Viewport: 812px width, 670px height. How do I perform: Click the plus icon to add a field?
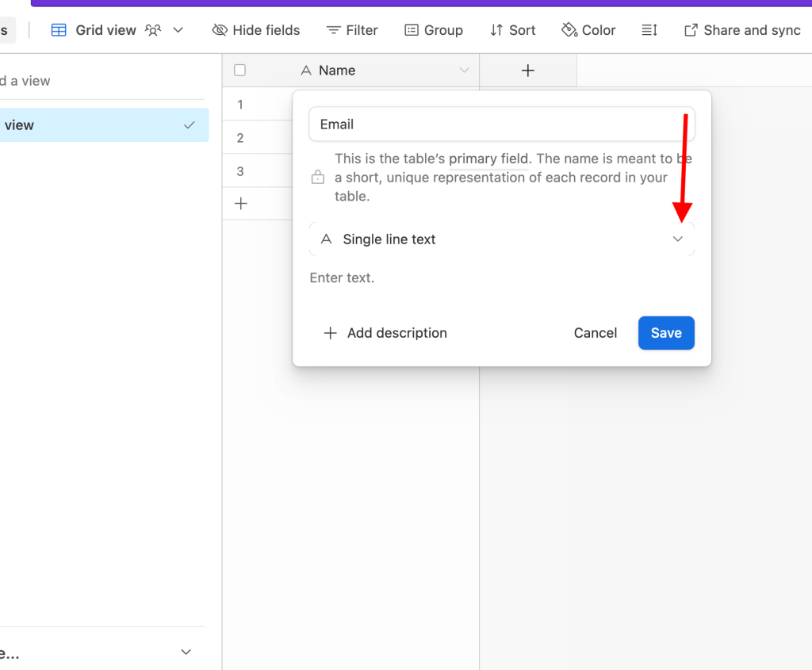point(527,71)
